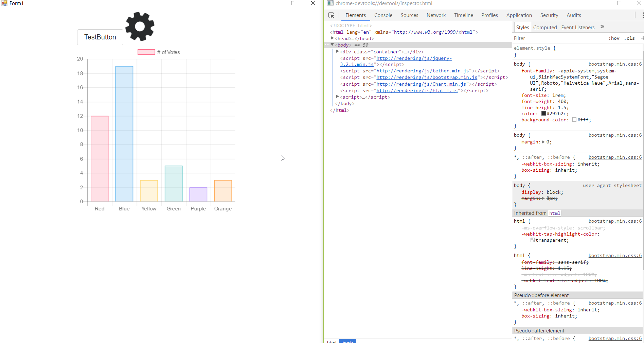Viewport: 644px width, 343px height.
Task: Open the Audits tab
Action: [x=574, y=15]
